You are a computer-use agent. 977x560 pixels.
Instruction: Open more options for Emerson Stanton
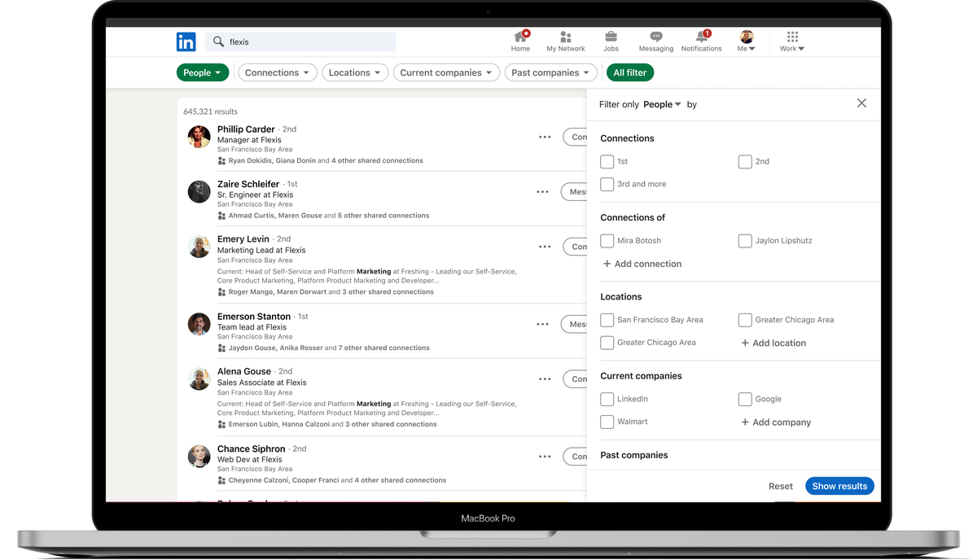[542, 324]
